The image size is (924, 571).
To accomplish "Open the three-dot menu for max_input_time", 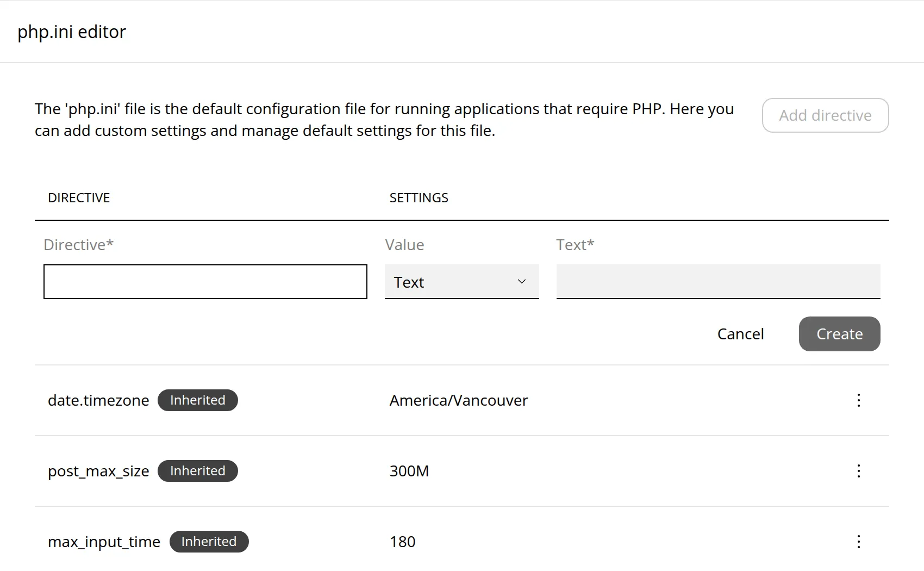I will 859,542.
